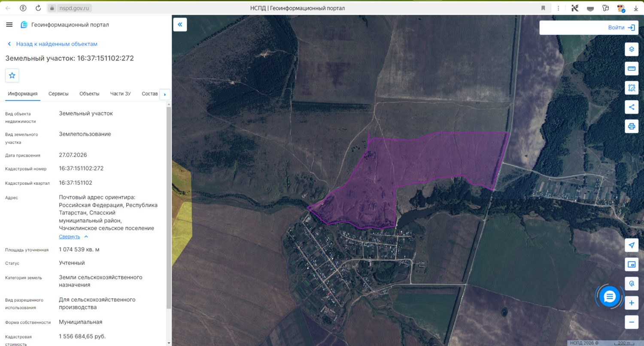Click the status value Учтенный
Image resolution: width=644 pixels, height=346 pixels.
click(72, 263)
